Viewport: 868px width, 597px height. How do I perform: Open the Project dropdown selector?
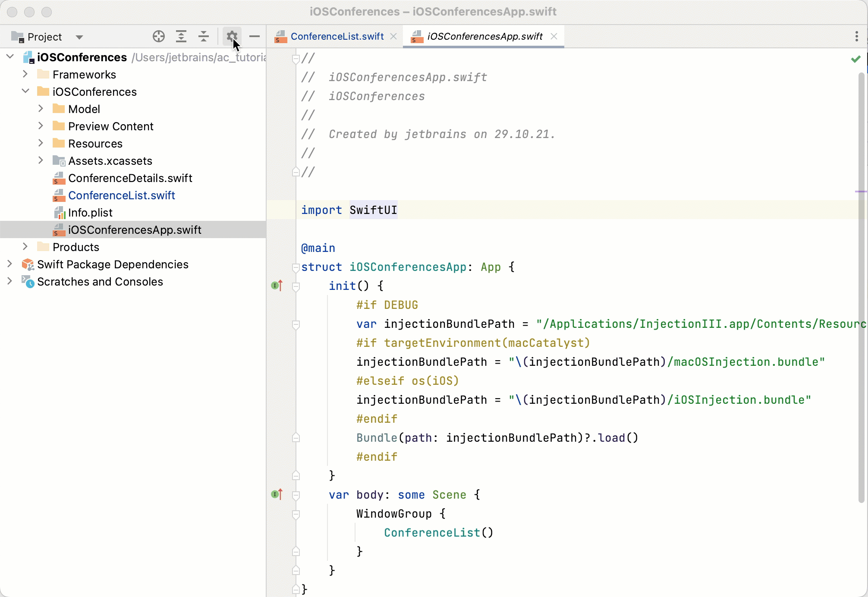click(46, 36)
